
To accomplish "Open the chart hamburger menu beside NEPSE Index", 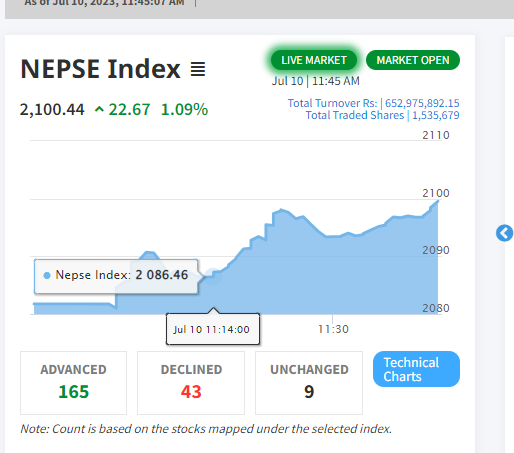I will point(198,69).
